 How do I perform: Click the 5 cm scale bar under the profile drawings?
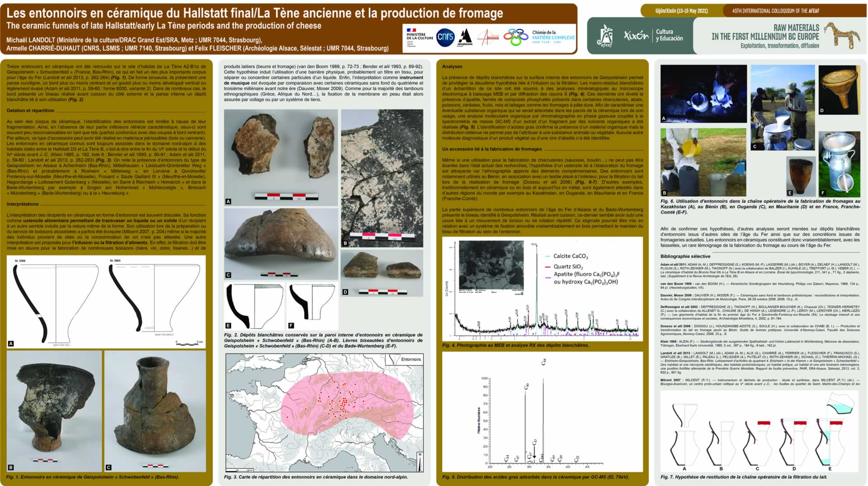[189, 343]
